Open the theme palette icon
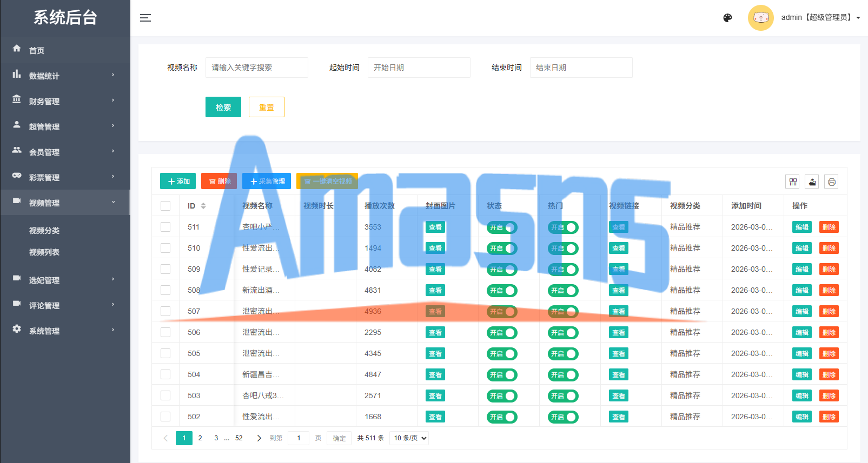868x463 pixels. [727, 18]
